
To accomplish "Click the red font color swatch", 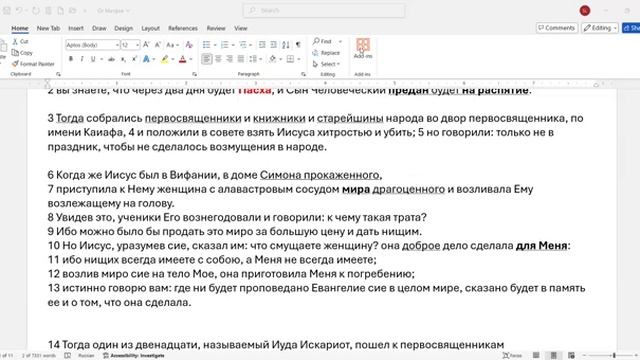I will coord(182,59).
